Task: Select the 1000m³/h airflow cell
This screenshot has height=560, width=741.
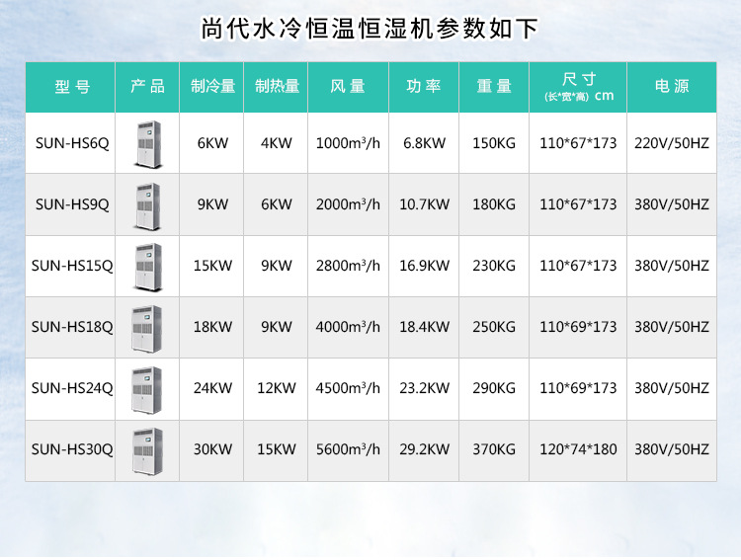Action: [349, 143]
